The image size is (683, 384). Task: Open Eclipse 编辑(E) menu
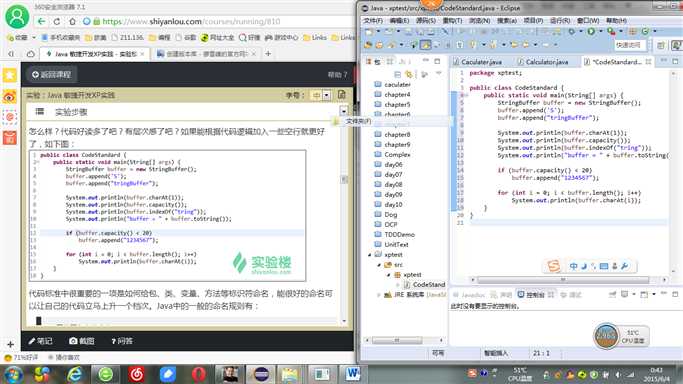399,20
